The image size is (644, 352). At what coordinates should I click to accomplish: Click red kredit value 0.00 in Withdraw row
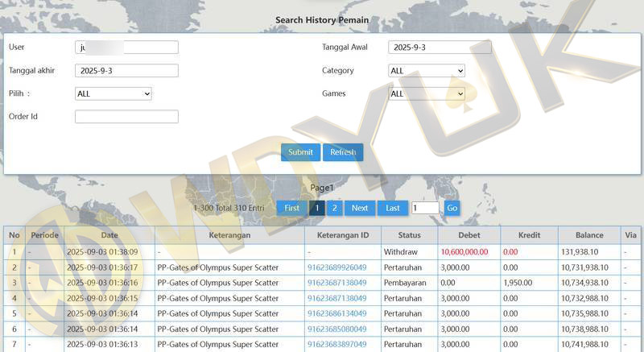[510, 252]
